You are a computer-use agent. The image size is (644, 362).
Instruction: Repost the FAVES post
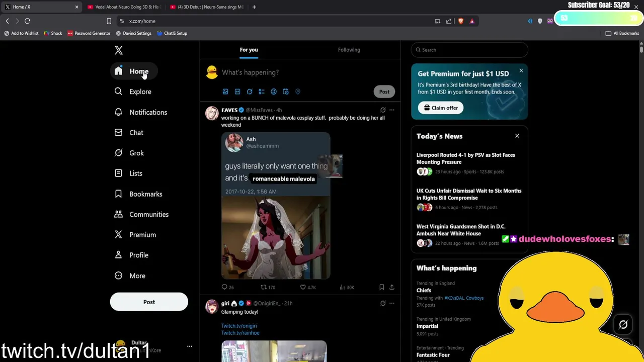(x=267, y=287)
